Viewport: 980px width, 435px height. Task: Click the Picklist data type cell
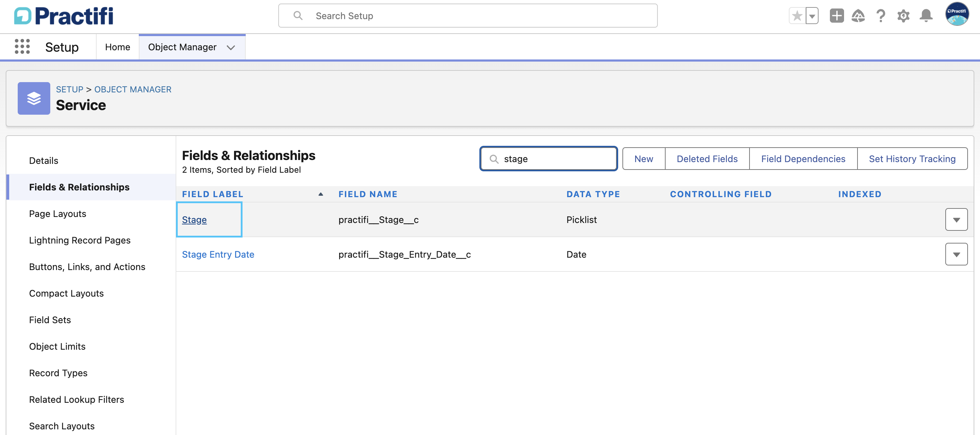581,219
